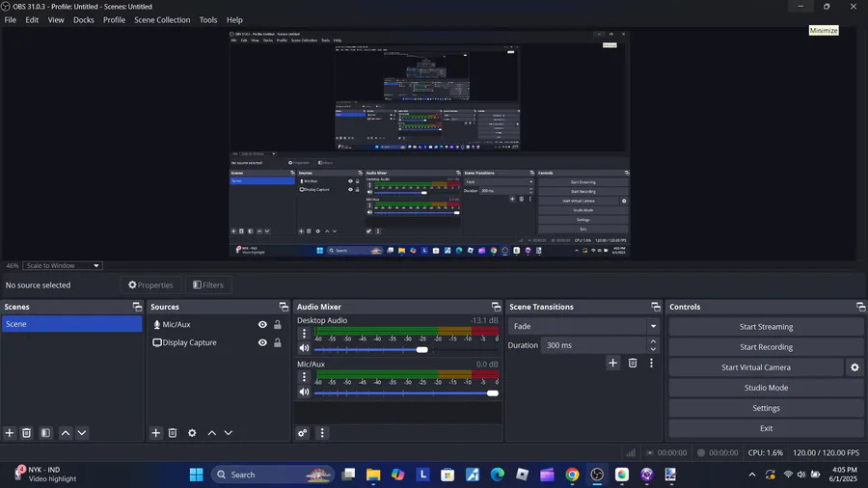Click Exit button in Controls
Image resolution: width=868 pixels, height=488 pixels.
766,428
